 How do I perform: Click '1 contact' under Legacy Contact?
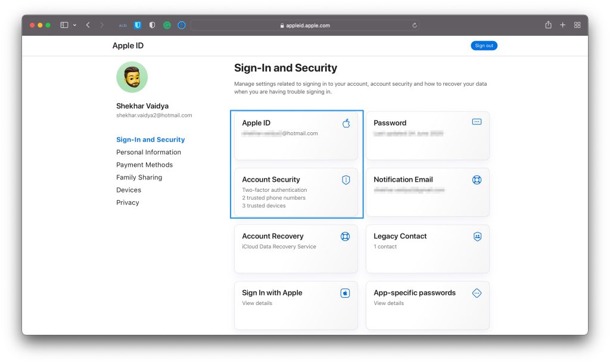(385, 247)
